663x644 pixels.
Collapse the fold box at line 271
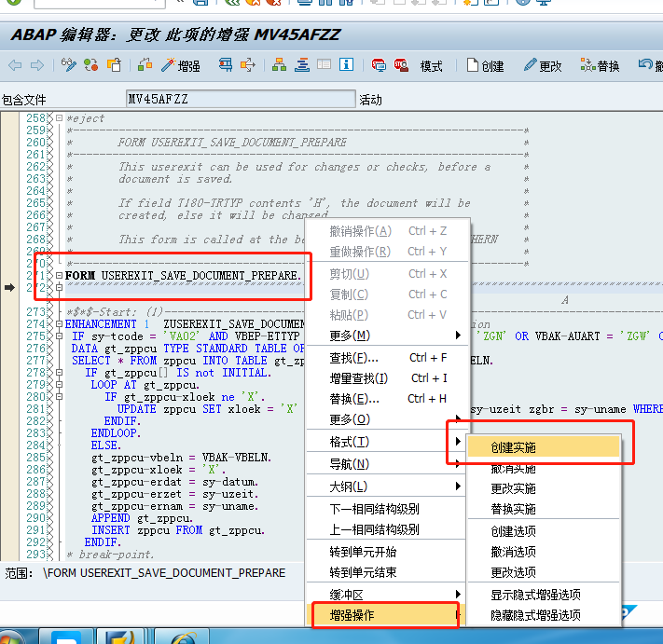60,275
